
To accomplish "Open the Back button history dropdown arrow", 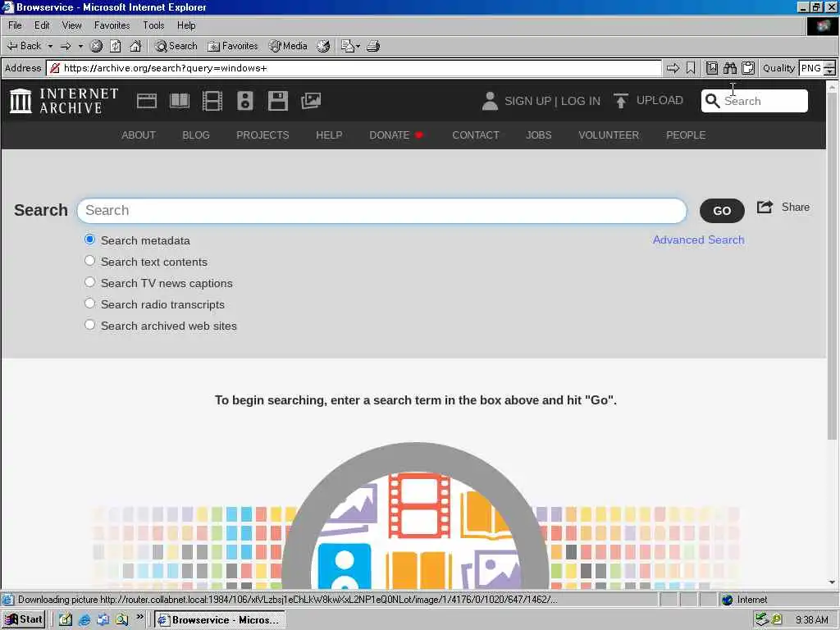I will pyautogui.click(x=50, y=46).
